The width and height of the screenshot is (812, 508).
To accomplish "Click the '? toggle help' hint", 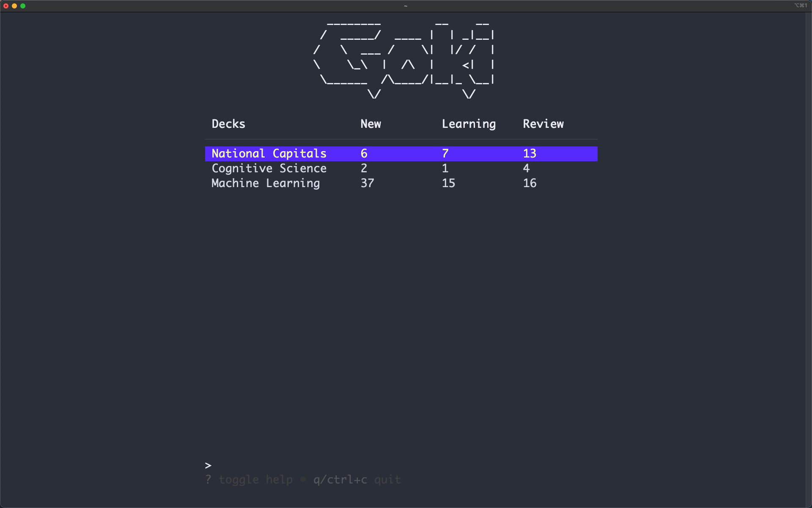I will click(x=249, y=480).
